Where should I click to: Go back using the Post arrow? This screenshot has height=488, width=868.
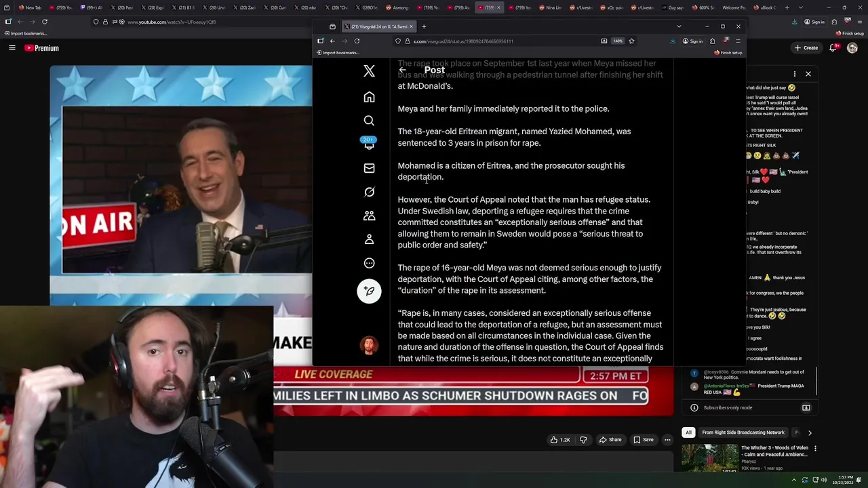coord(402,70)
